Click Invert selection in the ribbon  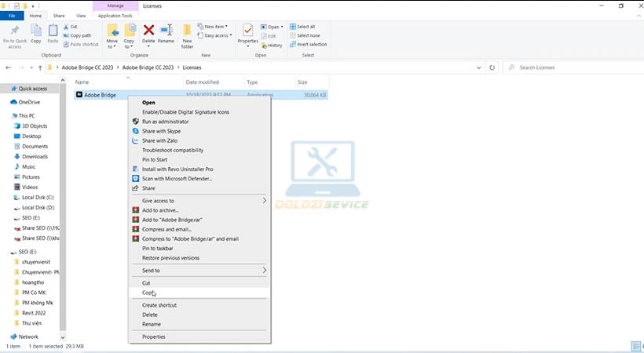pos(313,44)
